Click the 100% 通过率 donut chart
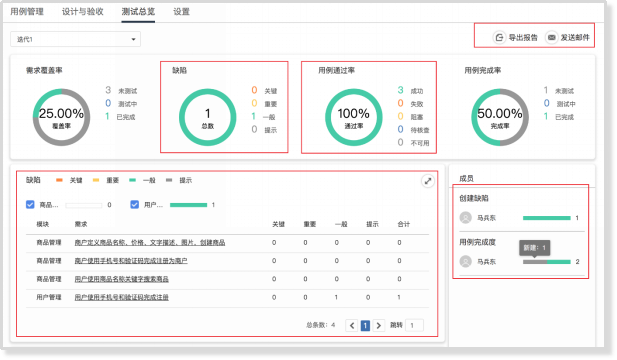 tap(353, 117)
